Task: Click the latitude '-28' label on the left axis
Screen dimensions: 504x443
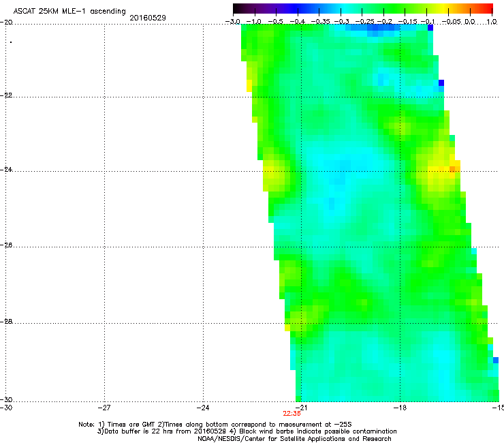Action: (7, 322)
